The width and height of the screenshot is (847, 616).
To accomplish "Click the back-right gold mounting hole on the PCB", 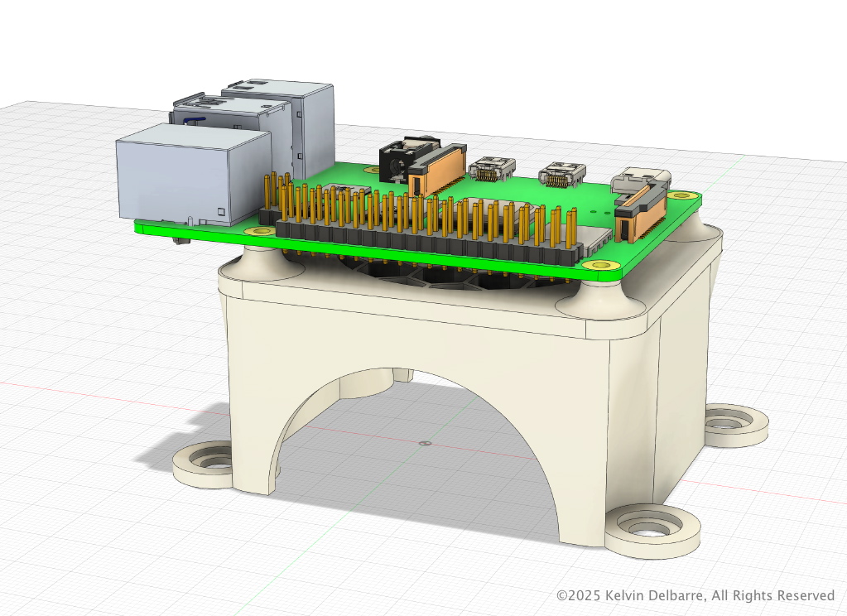I will (x=681, y=196).
